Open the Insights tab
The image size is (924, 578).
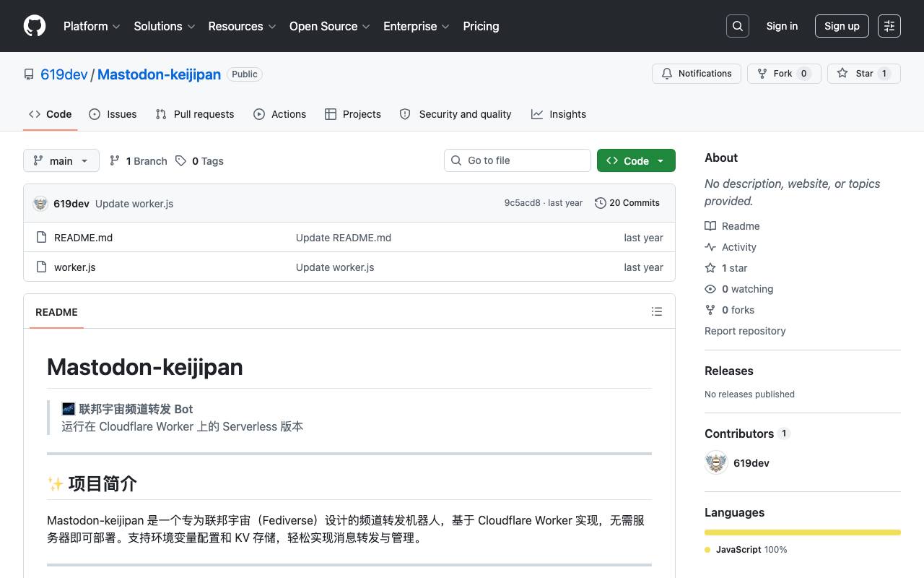pyautogui.click(x=559, y=114)
